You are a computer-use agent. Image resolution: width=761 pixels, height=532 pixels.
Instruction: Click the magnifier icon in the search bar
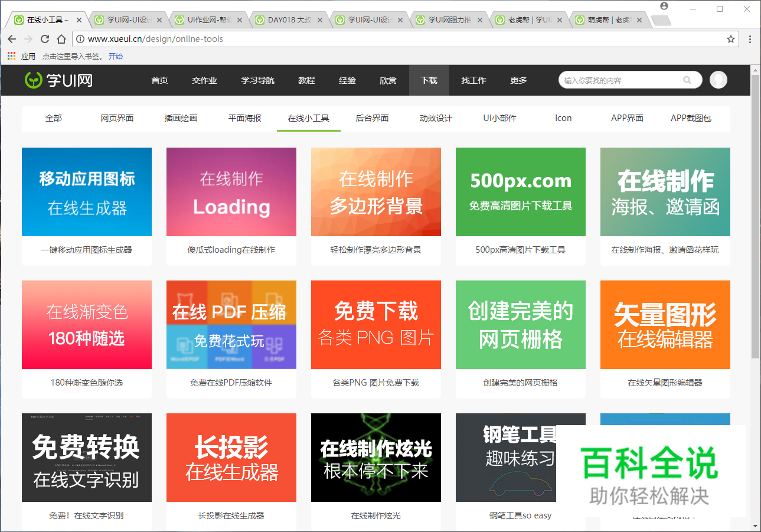click(687, 80)
